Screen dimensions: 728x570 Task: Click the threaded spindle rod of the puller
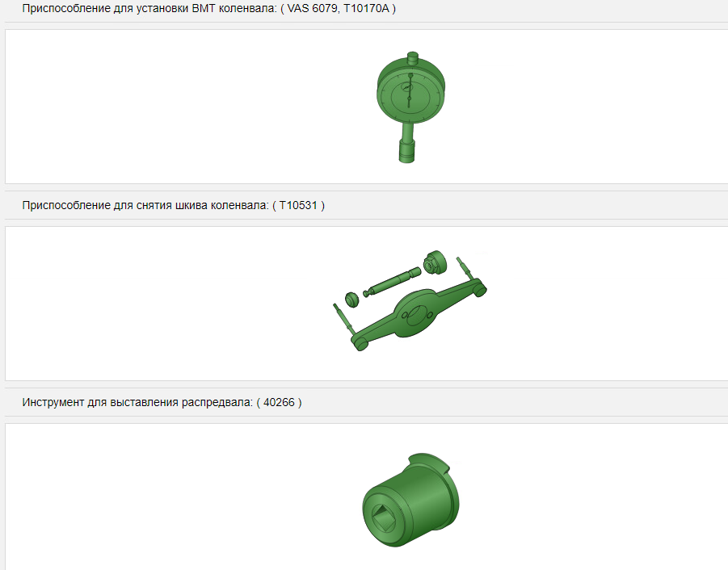tap(393, 281)
